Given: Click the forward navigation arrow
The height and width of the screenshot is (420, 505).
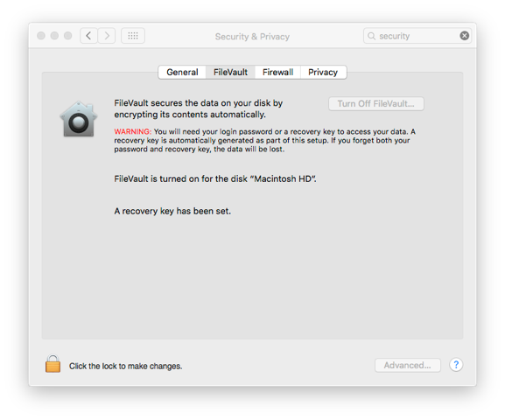Looking at the screenshot, I should pos(107,35).
